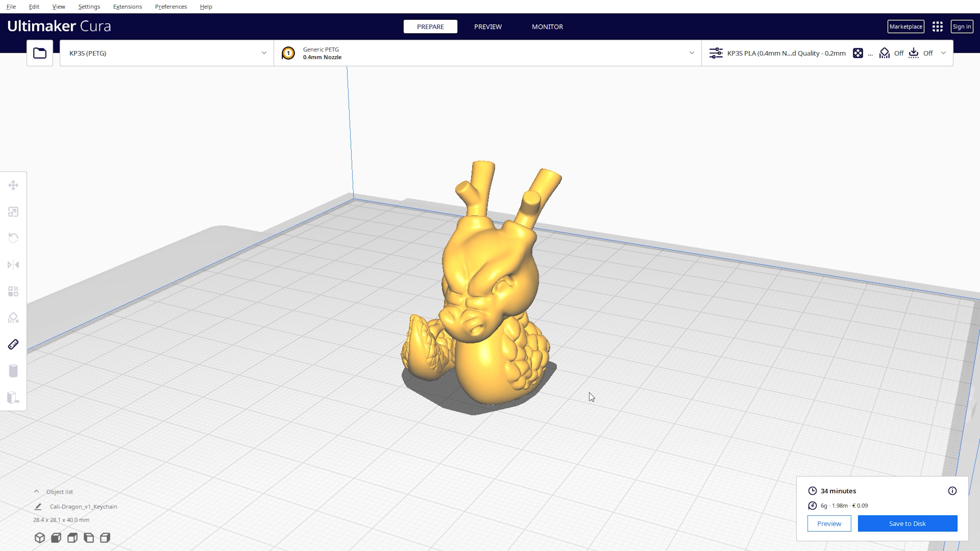This screenshot has width=980, height=551.
Task: Select the Support Blocker tool
Action: pos(13,318)
